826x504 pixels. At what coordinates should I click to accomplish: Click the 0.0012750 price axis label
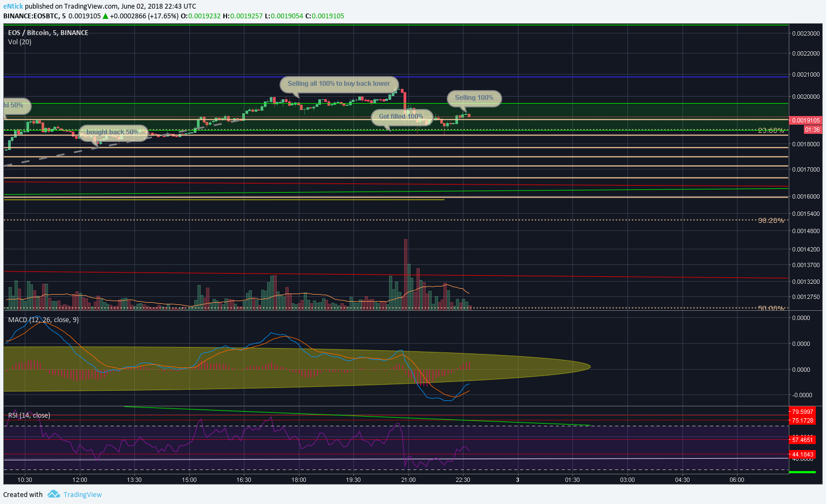(806, 297)
